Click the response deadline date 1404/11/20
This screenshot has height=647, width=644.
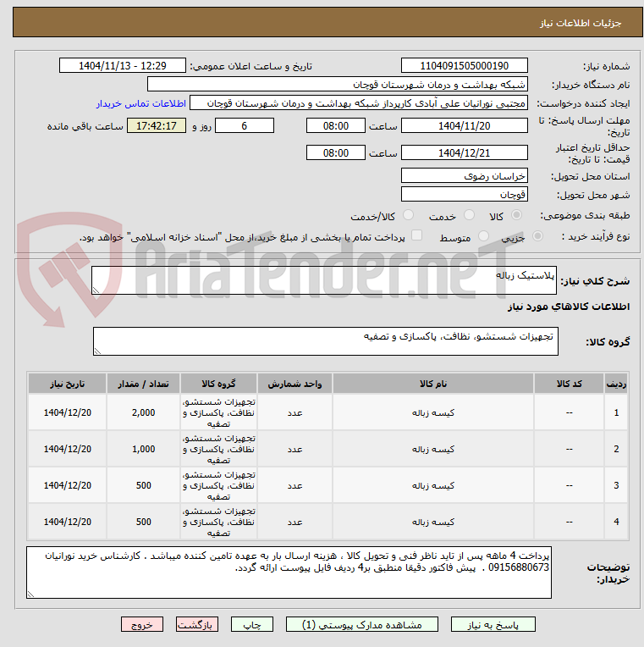click(465, 125)
